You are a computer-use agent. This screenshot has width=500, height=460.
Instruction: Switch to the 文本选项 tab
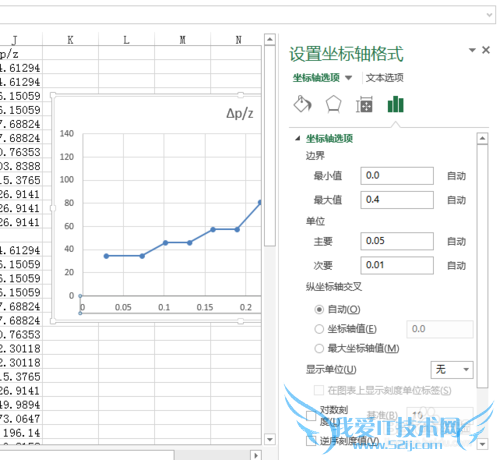tap(384, 78)
